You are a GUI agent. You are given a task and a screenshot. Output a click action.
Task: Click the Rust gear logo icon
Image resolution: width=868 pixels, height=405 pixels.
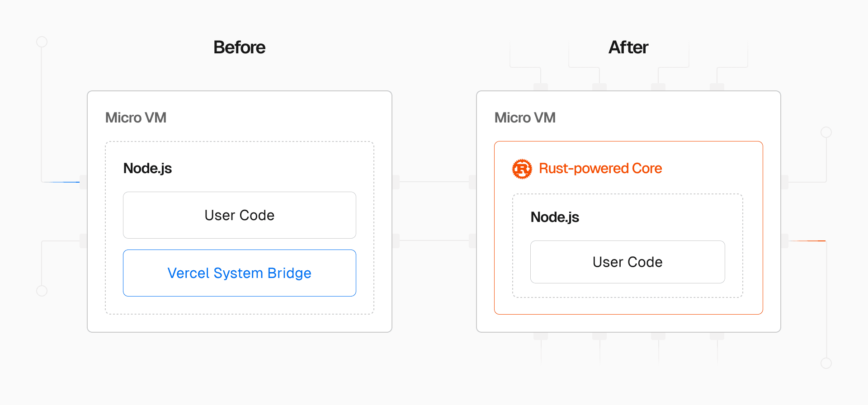[x=522, y=169]
